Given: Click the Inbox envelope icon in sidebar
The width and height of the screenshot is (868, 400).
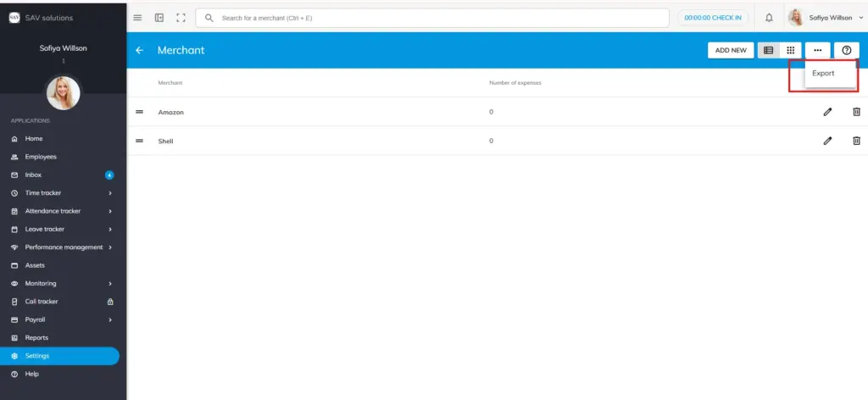Looking at the screenshot, I should click(x=14, y=175).
